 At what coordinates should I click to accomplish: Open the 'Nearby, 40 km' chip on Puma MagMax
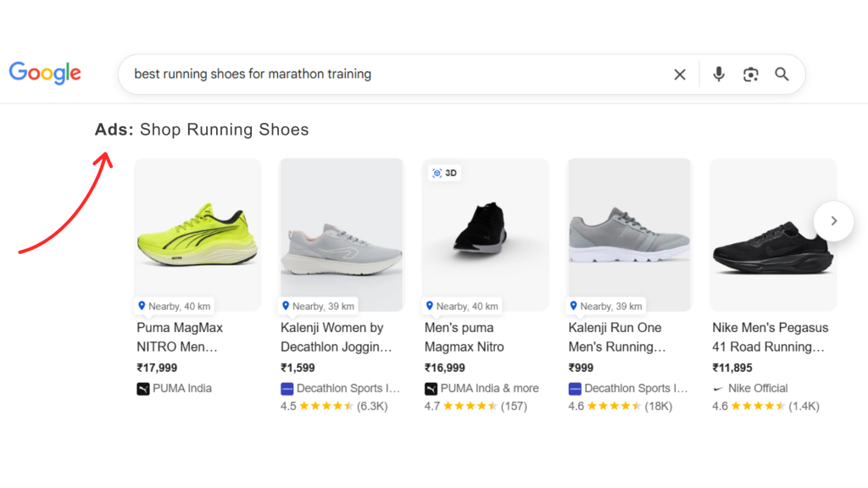tap(173, 306)
